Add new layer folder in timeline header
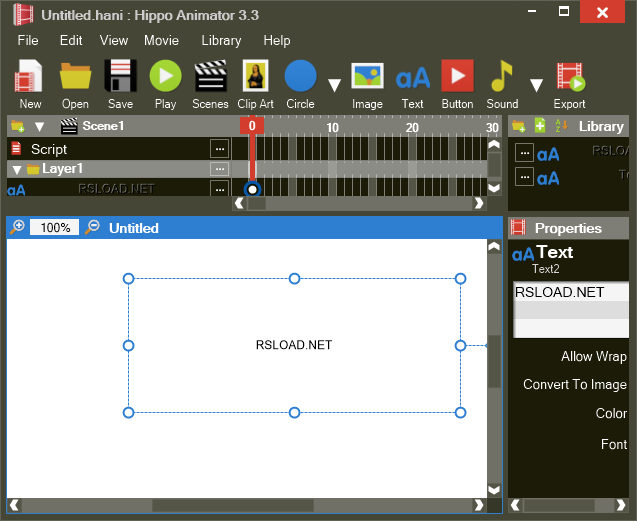637x521 pixels. coord(18,126)
